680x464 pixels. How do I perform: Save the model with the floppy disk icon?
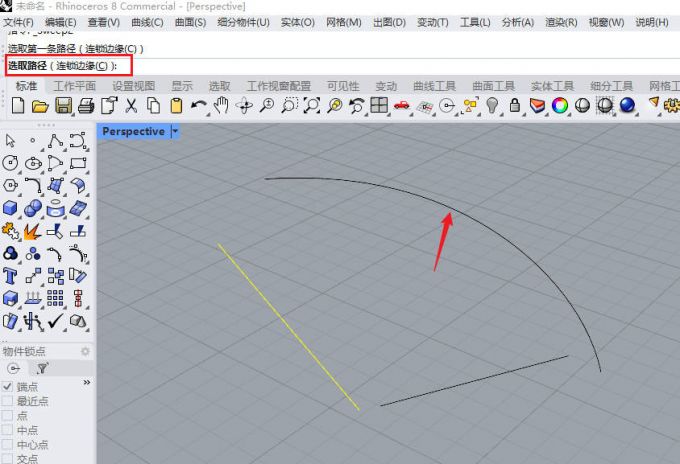click(x=63, y=106)
